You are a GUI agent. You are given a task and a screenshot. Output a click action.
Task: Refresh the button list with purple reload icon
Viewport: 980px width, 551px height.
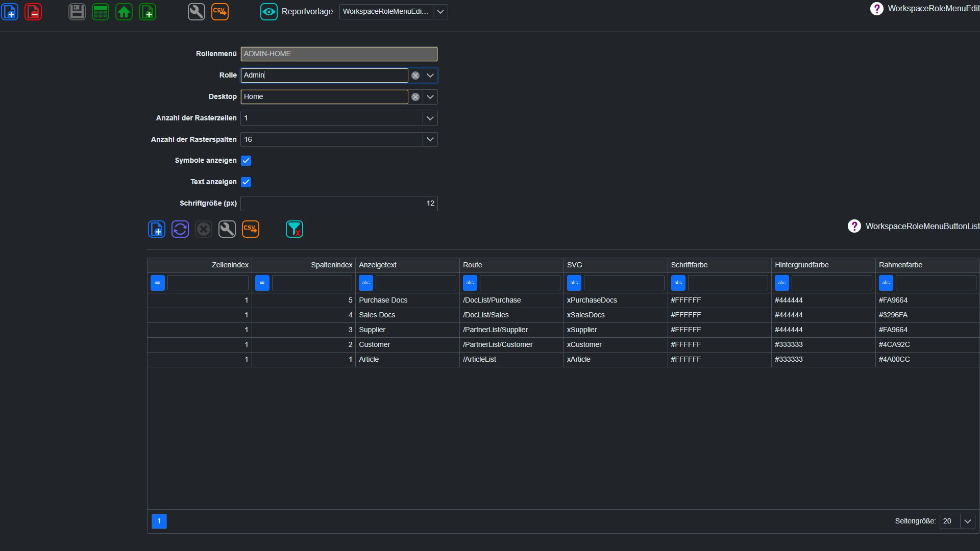pyautogui.click(x=180, y=229)
